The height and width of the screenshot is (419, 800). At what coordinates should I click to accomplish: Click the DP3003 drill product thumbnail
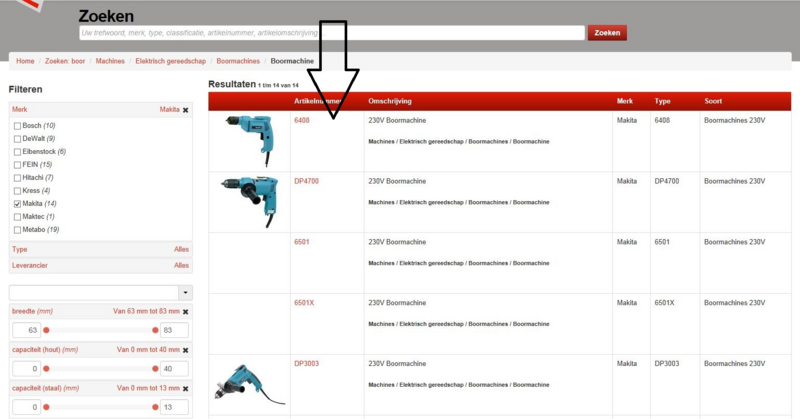click(x=249, y=384)
